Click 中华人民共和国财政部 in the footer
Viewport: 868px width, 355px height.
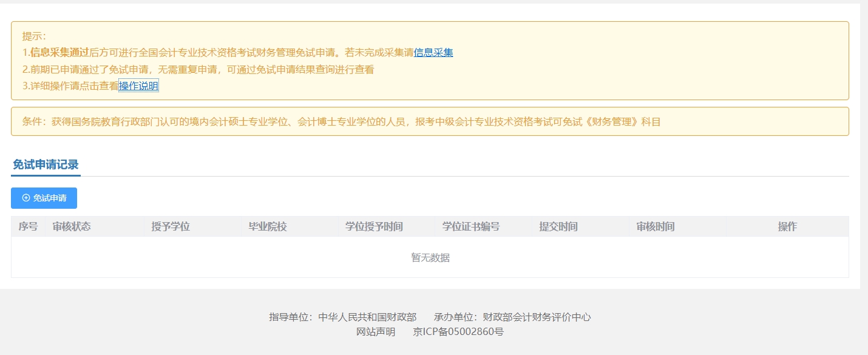point(367,317)
